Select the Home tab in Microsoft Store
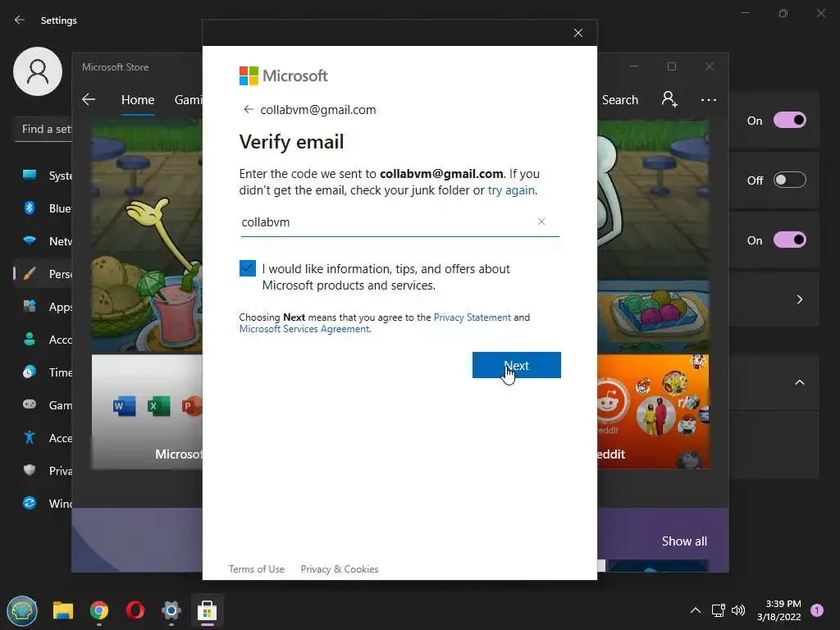This screenshot has height=630, width=840. [138, 100]
